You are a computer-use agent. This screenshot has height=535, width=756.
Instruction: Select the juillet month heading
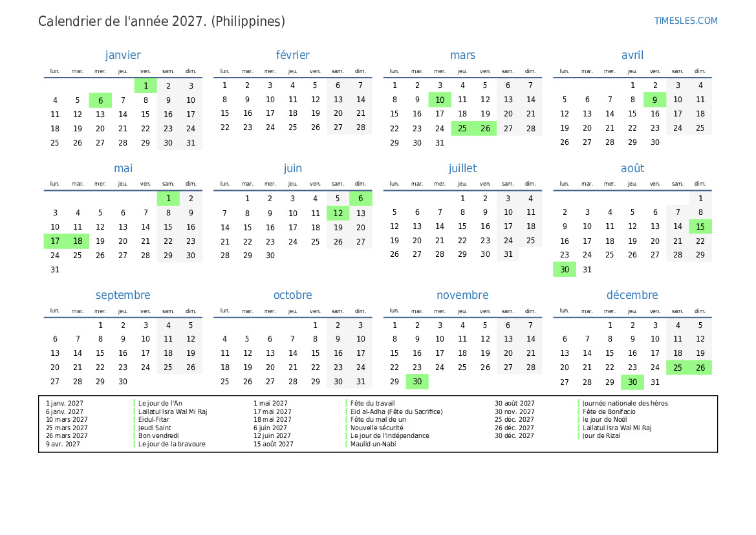pyautogui.click(x=462, y=168)
